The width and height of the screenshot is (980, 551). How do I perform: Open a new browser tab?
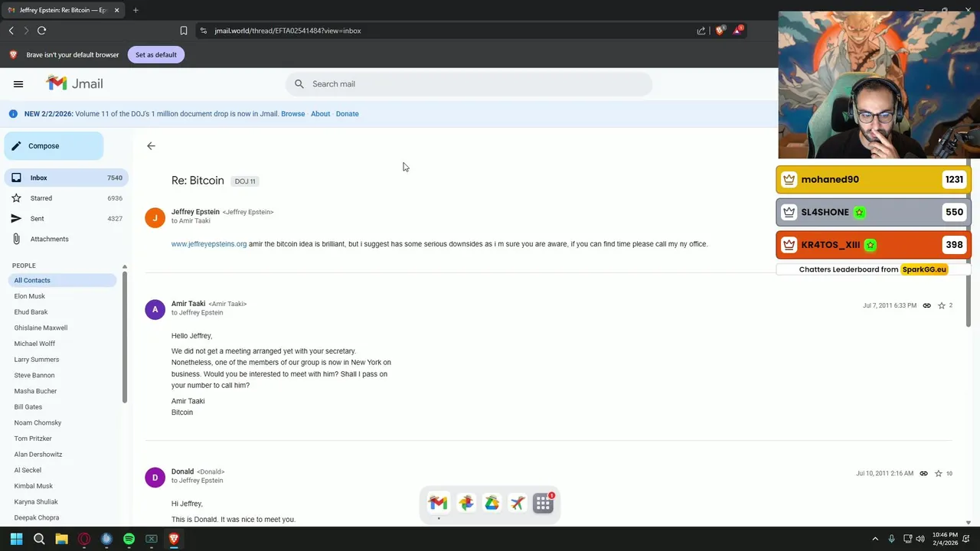click(136, 10)
